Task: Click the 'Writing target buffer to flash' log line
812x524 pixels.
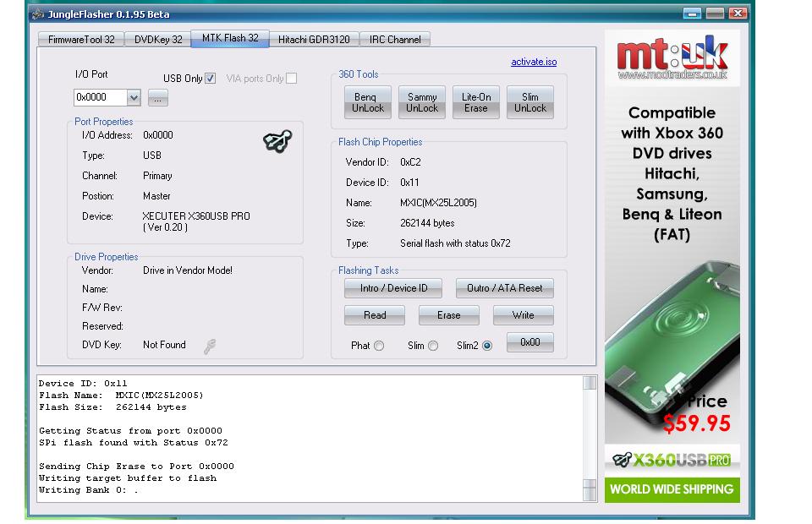Action: 128,478
